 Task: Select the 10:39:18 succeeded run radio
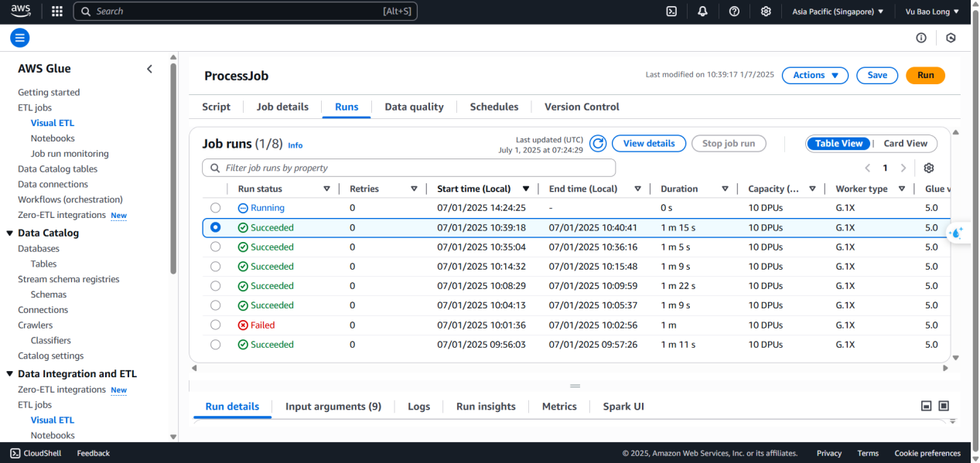[215, 227]
